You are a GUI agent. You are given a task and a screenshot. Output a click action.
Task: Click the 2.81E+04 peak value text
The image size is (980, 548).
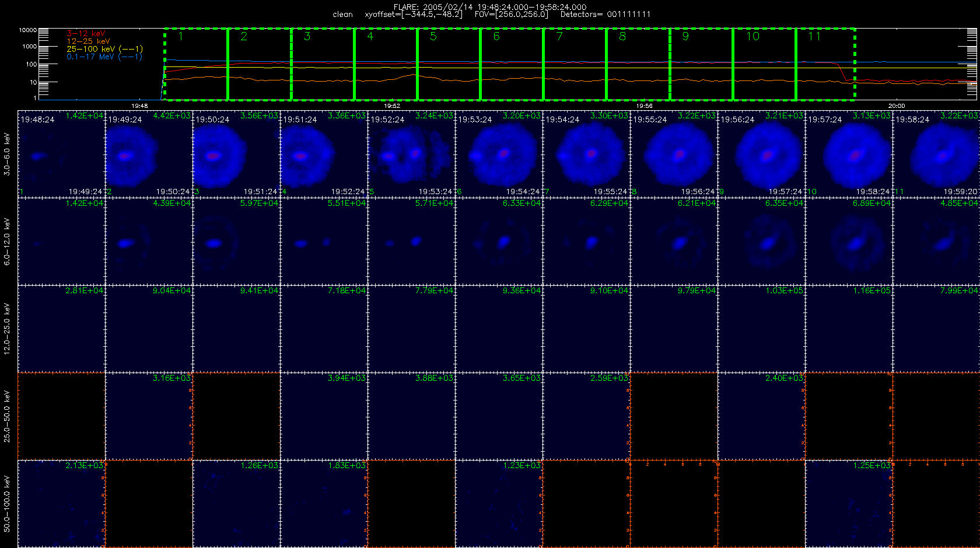[85, 290]
